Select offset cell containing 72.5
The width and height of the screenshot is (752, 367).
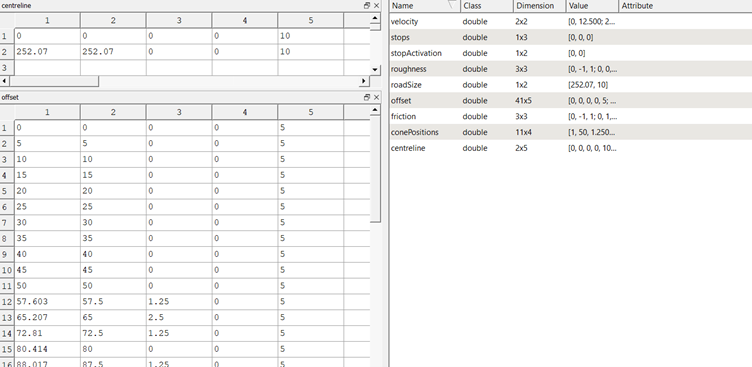113,333
